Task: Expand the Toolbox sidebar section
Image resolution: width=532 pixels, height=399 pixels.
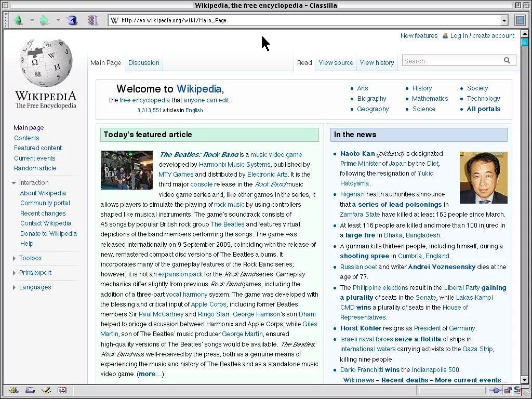Action: tap(14, 258)
